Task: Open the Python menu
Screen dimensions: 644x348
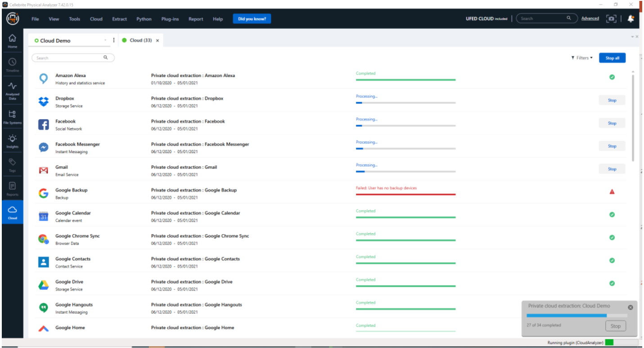Action: (144, 19)
